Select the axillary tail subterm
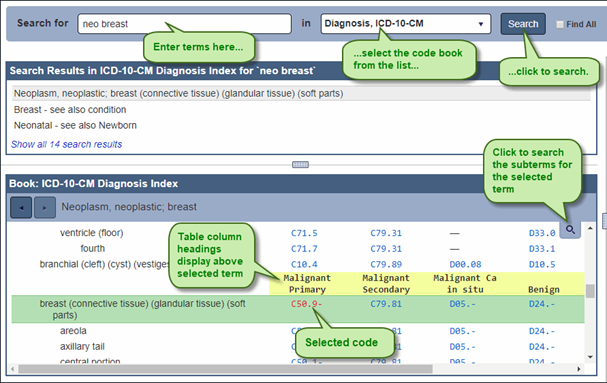 (x=82, y=347)
